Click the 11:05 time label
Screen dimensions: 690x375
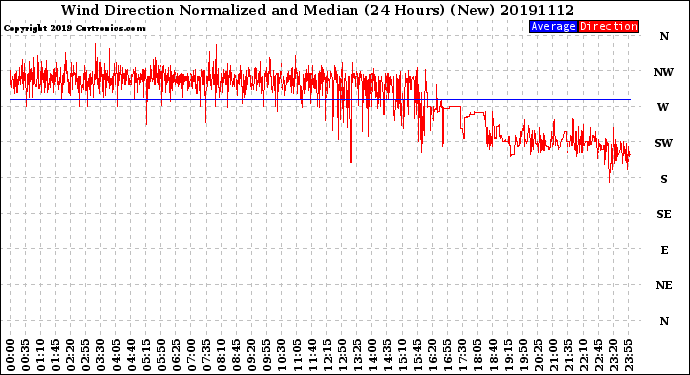[297, 355]
